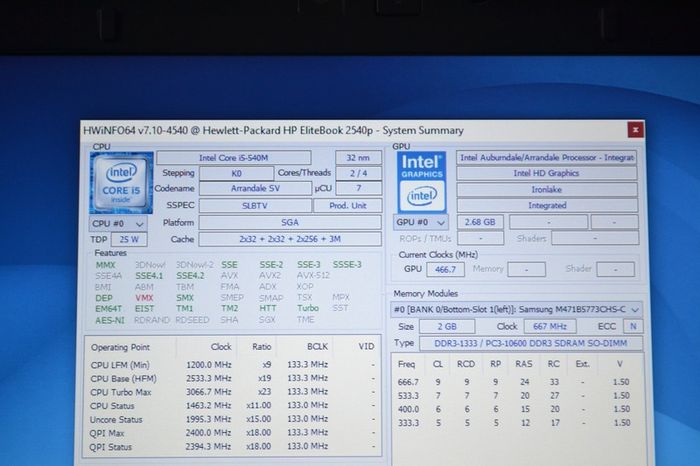
Task: Click the 666.7 memory timing frequency
Action: point(408,383)
